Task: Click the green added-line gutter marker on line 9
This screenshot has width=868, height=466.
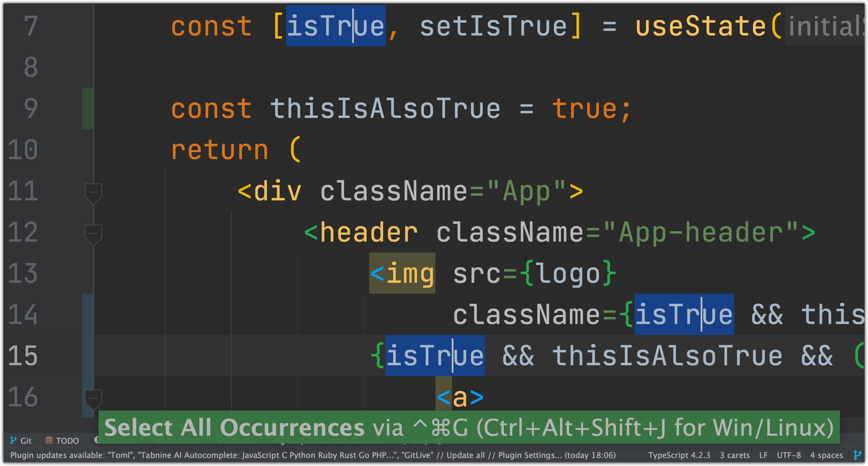Action: (x=87, y=108)
